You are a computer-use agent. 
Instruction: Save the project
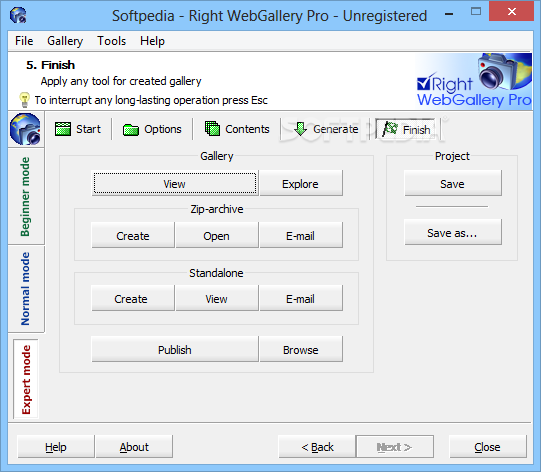pyautogui.click(x=453, y=183)
